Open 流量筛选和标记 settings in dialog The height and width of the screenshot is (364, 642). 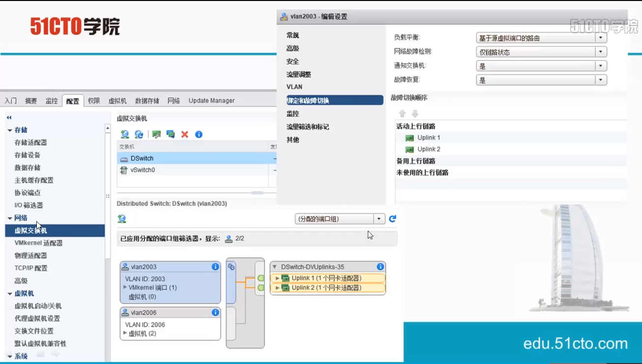(x=308, y=127)
